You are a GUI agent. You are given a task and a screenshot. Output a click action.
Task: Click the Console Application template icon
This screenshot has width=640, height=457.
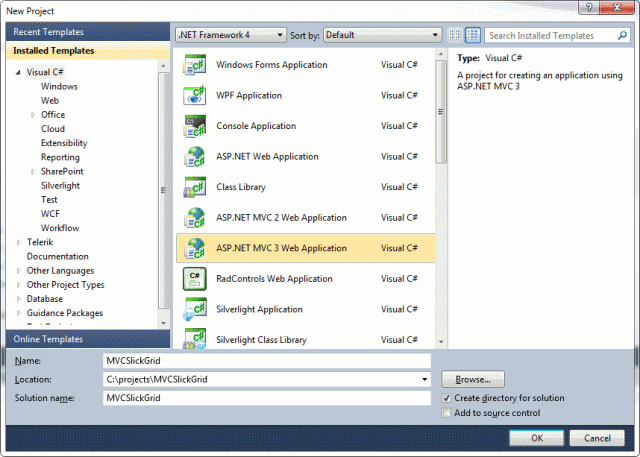195,126
